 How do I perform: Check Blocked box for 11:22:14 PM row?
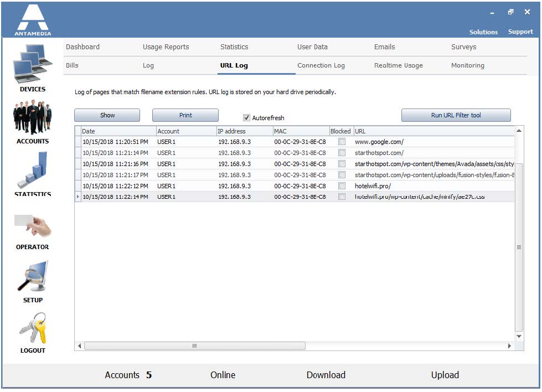342,197
